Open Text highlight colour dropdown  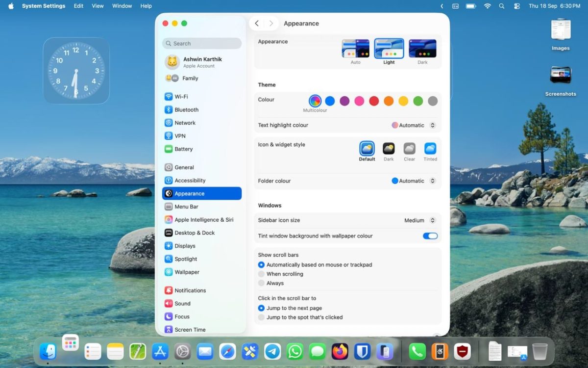pyautogui.click(x=414, y=125)
